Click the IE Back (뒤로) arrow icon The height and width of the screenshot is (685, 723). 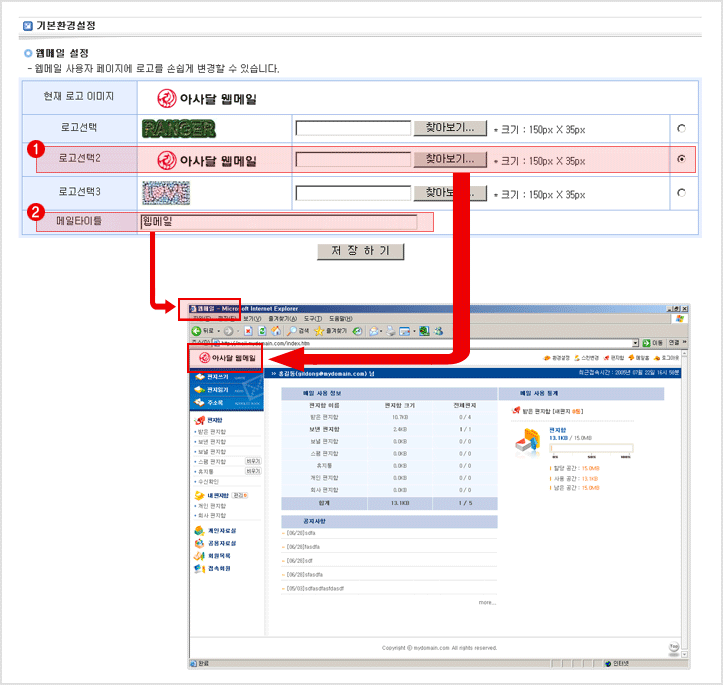(x=198, y=330)
